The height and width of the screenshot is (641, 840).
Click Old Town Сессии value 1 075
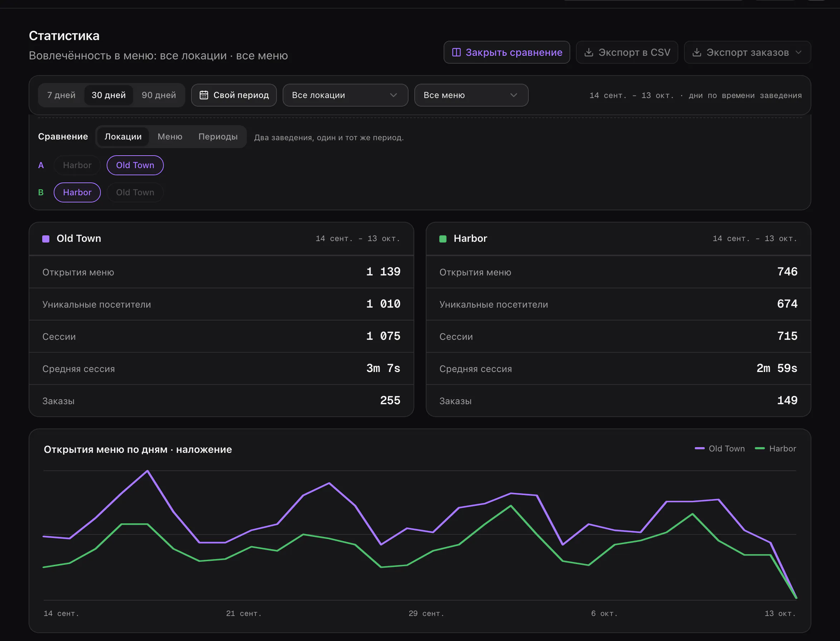point(383,336)
